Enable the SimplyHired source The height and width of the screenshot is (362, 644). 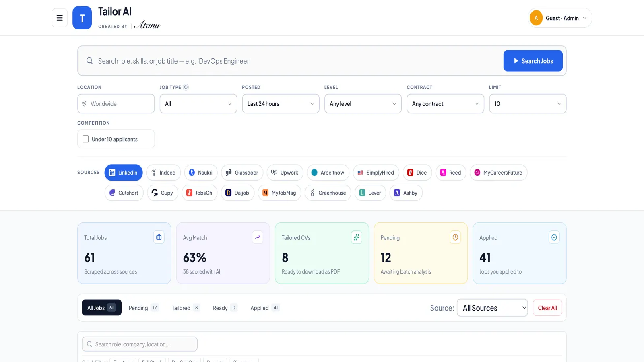coord(376,173)
